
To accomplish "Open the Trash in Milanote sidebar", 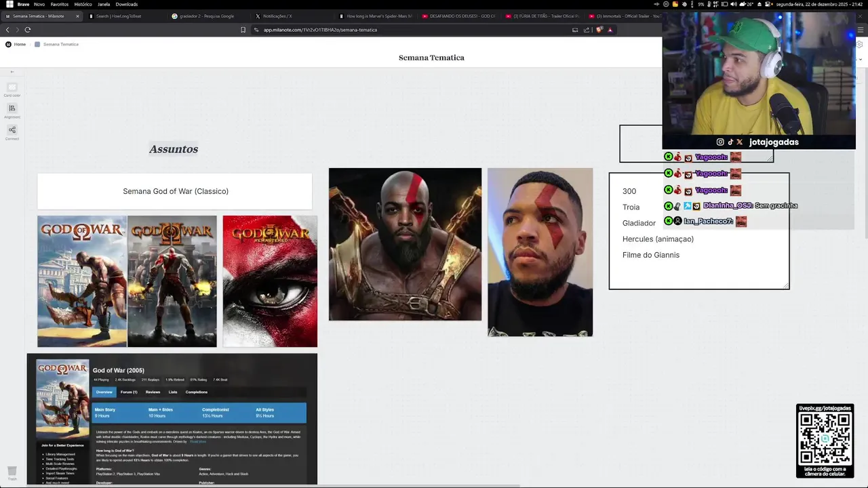I will [12, 472].
